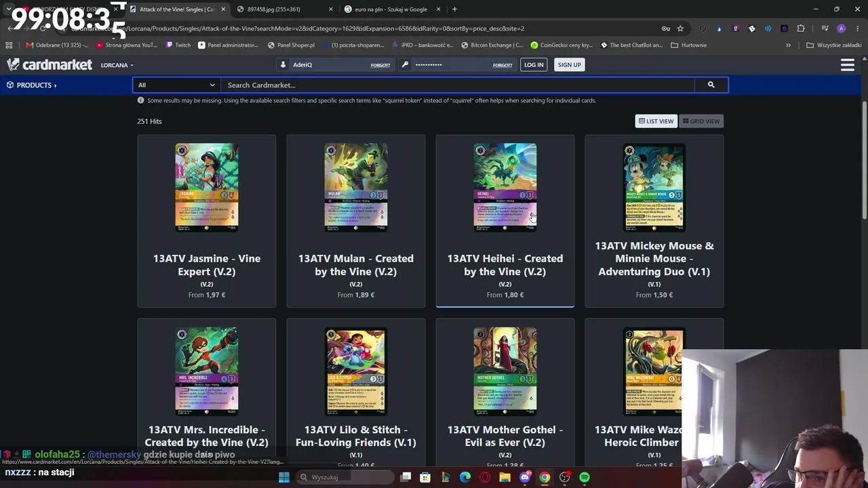Viewport: 868px width, 488px height.
Task: Expand the LORCANA game selector
Action: click(x=117, y=65)
